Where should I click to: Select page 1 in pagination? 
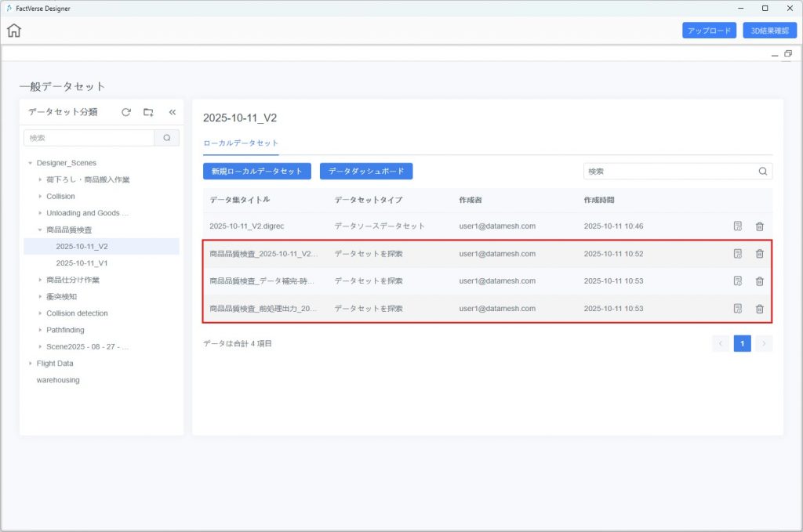tap(742, 343)
